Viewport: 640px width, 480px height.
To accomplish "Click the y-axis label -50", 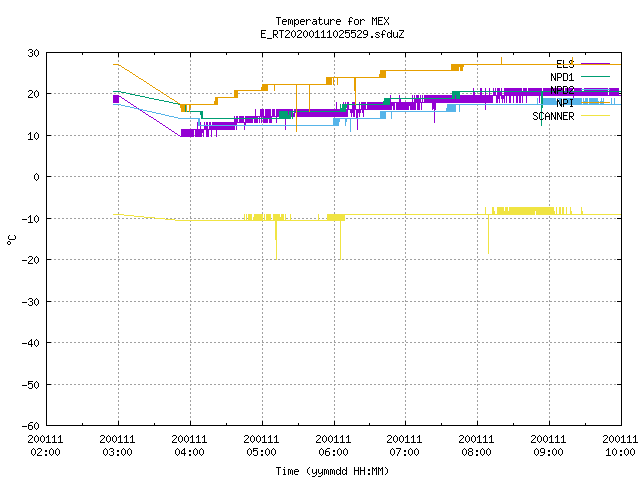I will point(31,385).
